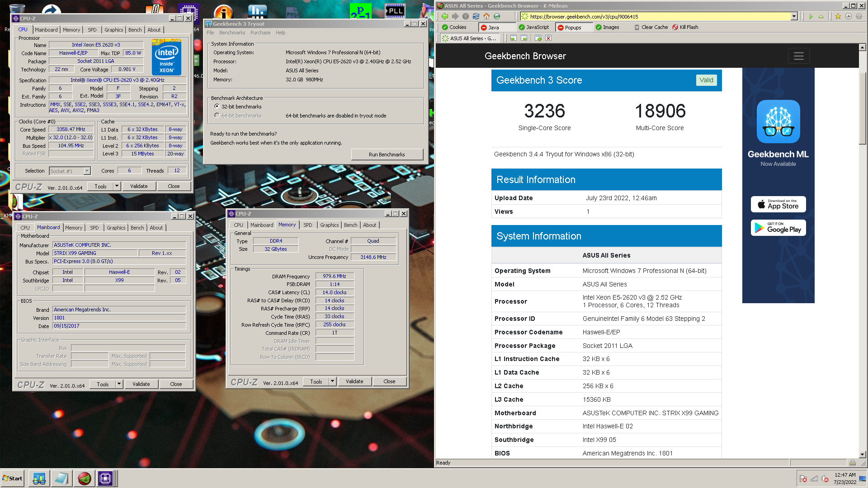Click Clear Cache in privacy bar
The height and width of the screenshot is (488, 868).
pos(651,27)
